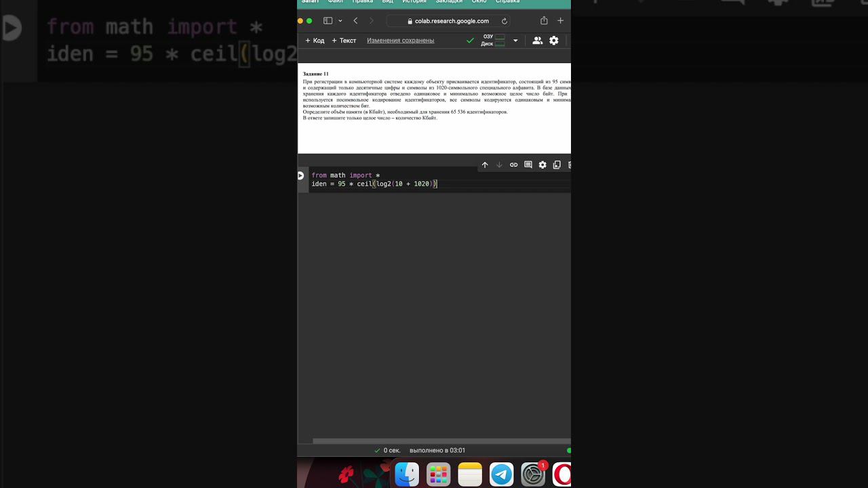Click the ОЗУ Диск resource indicator
Viewport: 868px width, 488px height.
tap(494, 41)
